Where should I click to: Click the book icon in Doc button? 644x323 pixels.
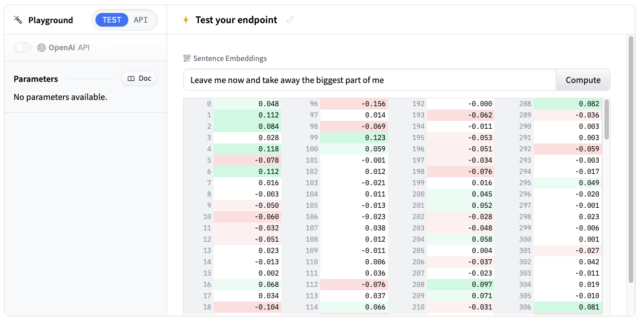131,78
